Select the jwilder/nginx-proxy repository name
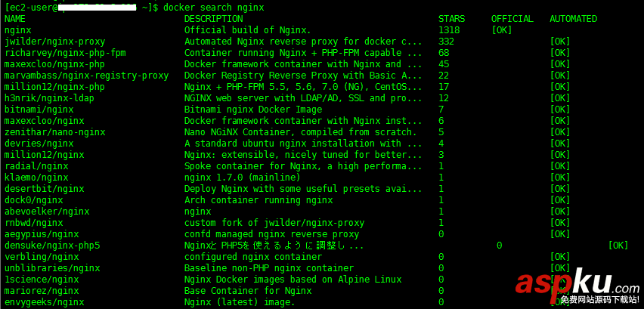644x309 pixels. click(54, 42)
